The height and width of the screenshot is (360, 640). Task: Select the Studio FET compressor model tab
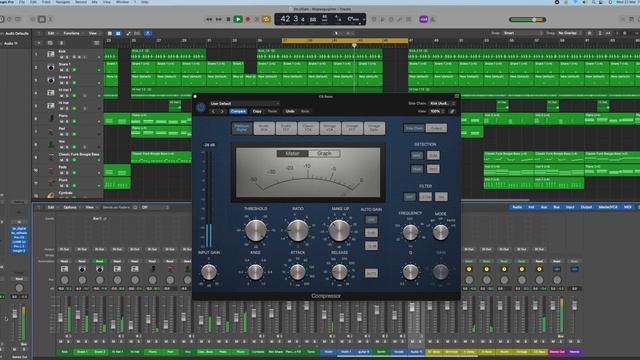[286, 128]
